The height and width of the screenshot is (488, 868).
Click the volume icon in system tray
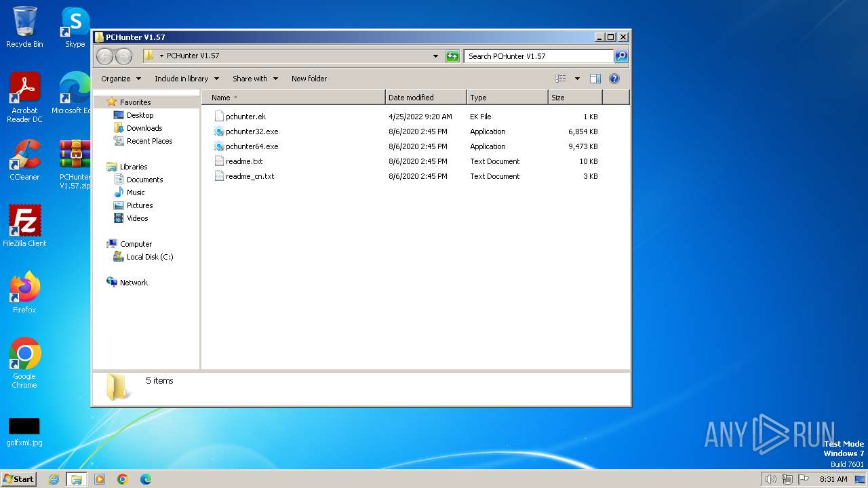pyautogui.click(x=770, y=479)
